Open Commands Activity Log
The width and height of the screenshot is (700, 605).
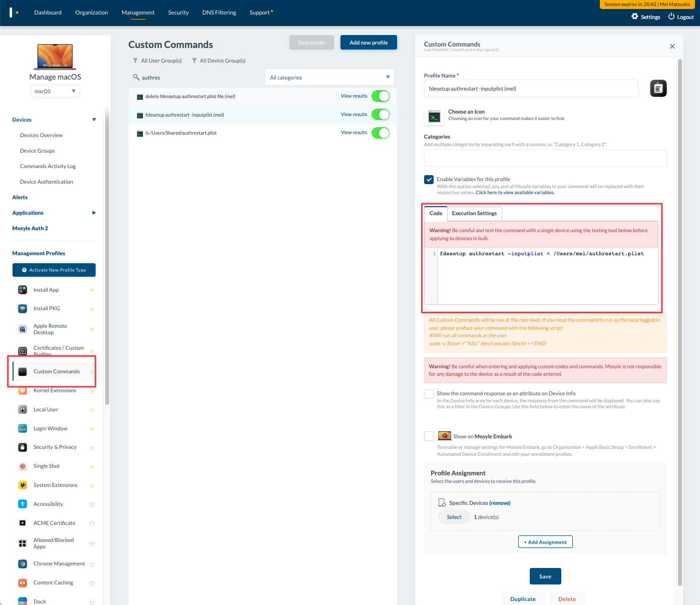click(48, 166)
